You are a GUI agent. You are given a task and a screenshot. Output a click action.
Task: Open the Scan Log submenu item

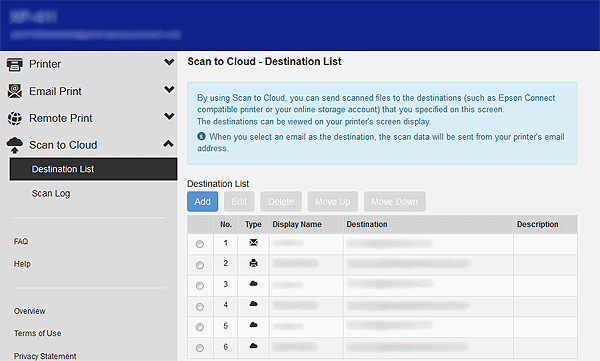click(x=51, y=193)
